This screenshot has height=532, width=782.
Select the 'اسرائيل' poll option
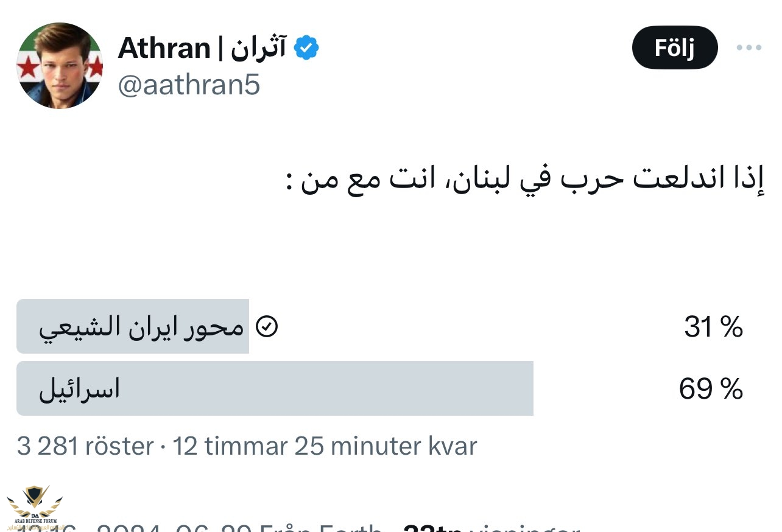pos(80,389)
